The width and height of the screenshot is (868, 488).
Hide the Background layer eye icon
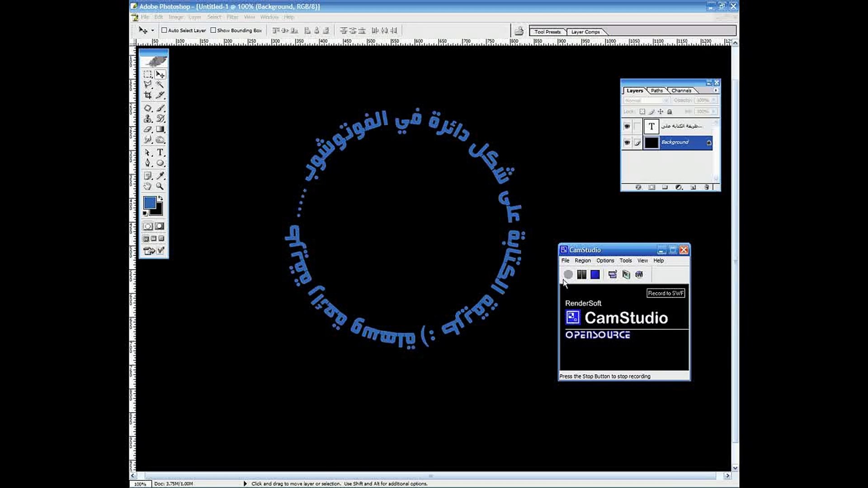point(627,143)
